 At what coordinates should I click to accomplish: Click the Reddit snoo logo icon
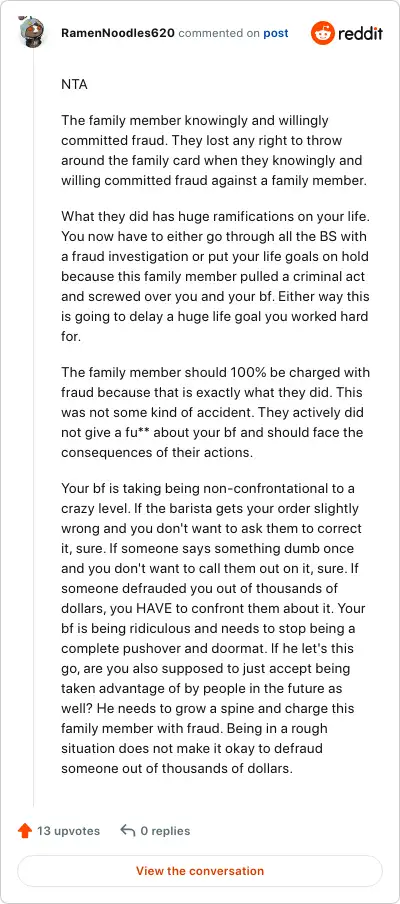pyautogui.click(x=322, y=33)
